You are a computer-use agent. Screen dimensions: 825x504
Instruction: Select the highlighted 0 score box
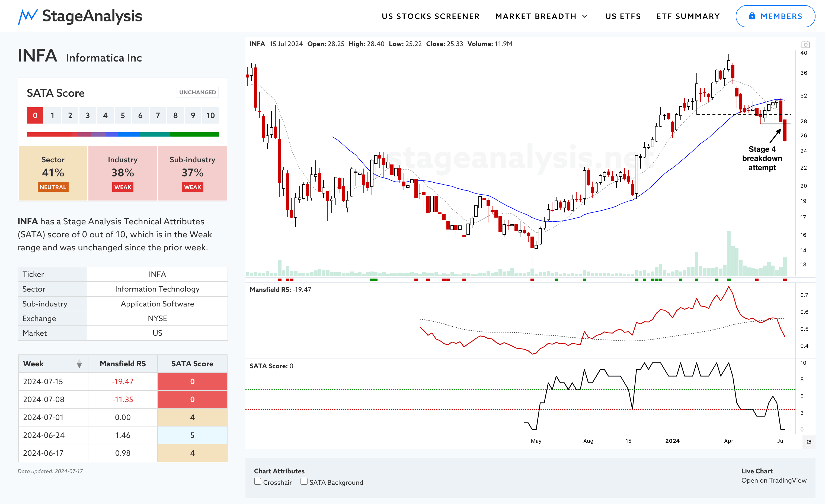[35, 115]
